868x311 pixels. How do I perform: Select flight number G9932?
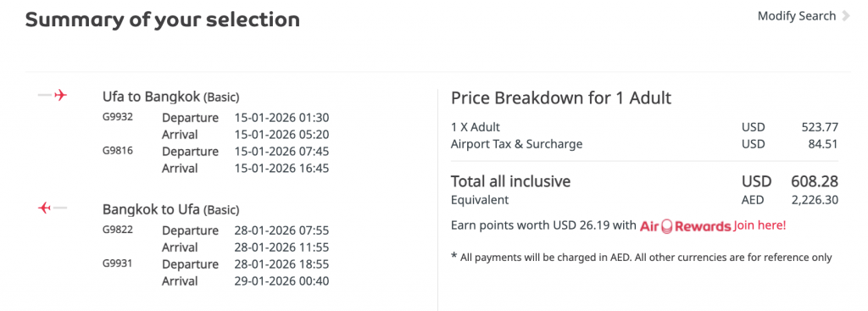[117, 117]
